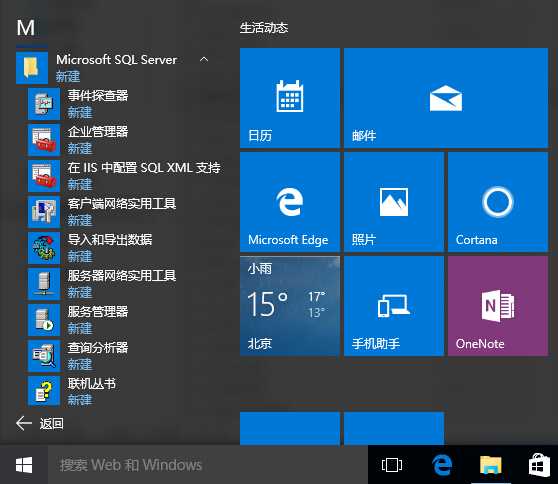Open the Cortana tile
558x484 pixels.
tap(498, 202)
